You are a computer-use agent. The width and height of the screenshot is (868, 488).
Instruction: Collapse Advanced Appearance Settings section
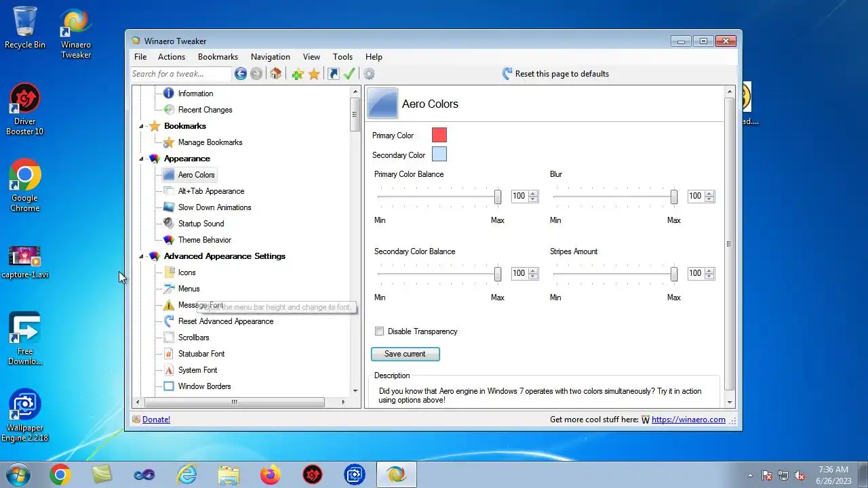pyautogui.click(x=142, y=256)
